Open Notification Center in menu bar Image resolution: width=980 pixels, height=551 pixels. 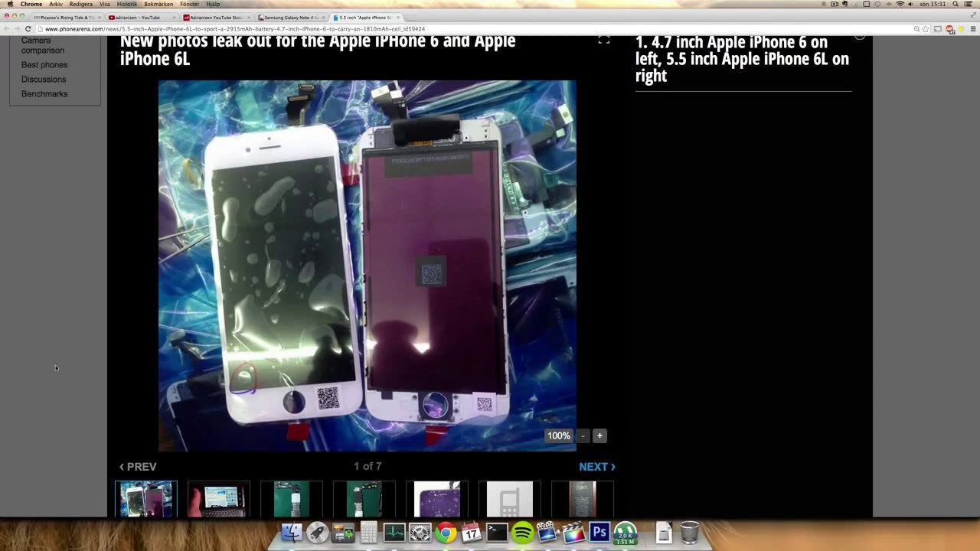pos(970,4)
